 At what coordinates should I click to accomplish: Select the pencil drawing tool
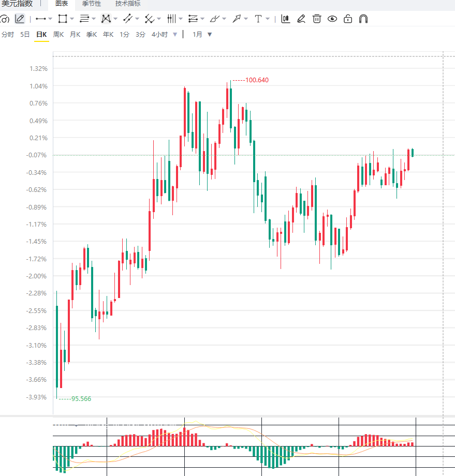[20, 19]
